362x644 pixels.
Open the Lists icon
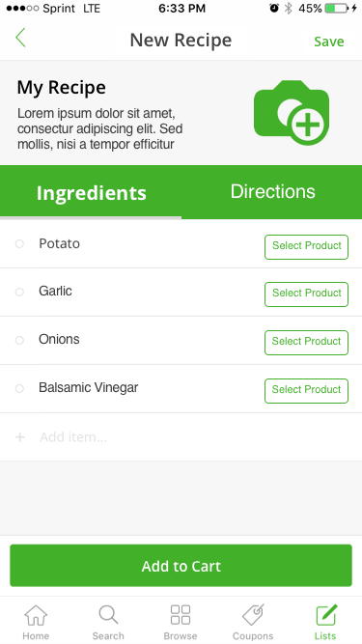(x=326, y=615)
